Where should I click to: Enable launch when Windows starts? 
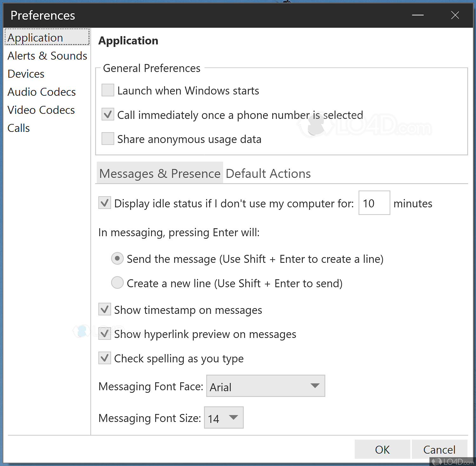point(108,90)
